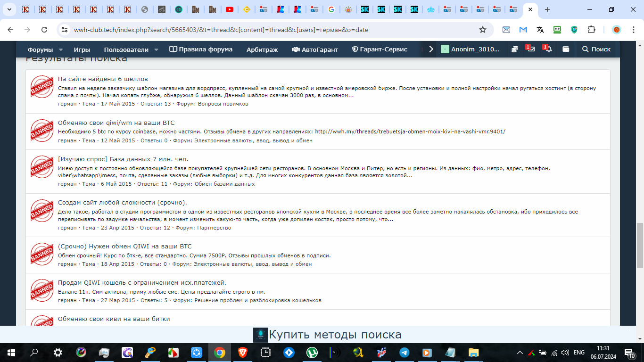The width and height of the screenshot is (644, 362).
Task: Open the Gmail extension icon
Action: click(x=523, y=30)
